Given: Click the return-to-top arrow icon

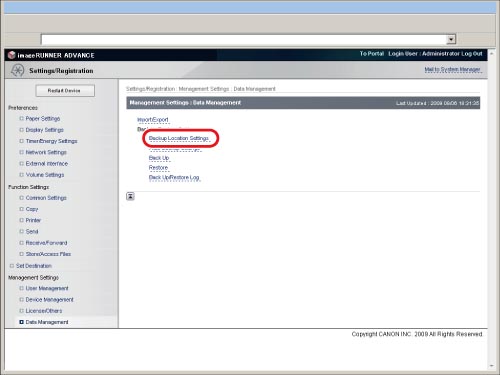Looking at the screenshot, I should click(130, 196).
